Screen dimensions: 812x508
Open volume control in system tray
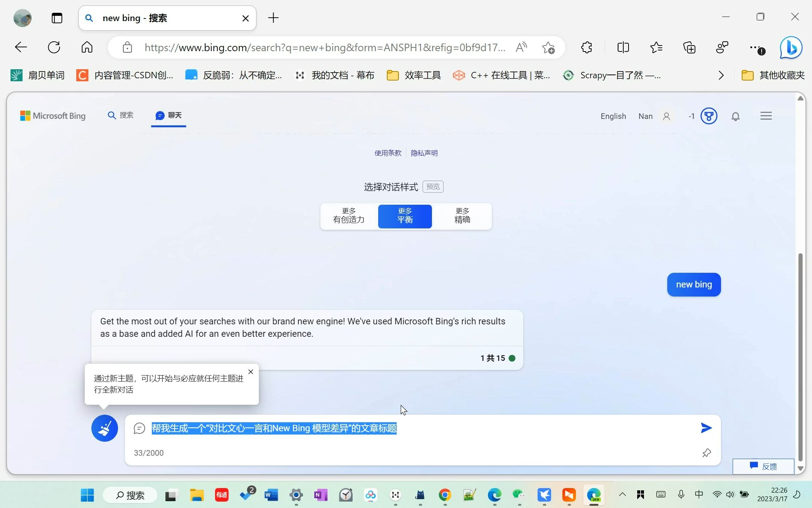pyautogui.click(x=730, y=494)
